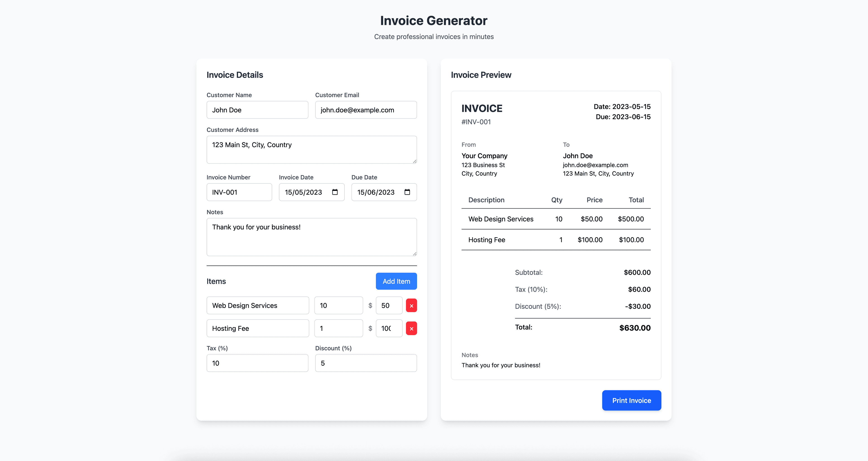The image size is (868, 461).
Task: Edit quantity field showing 10
Action: point(338,305)
